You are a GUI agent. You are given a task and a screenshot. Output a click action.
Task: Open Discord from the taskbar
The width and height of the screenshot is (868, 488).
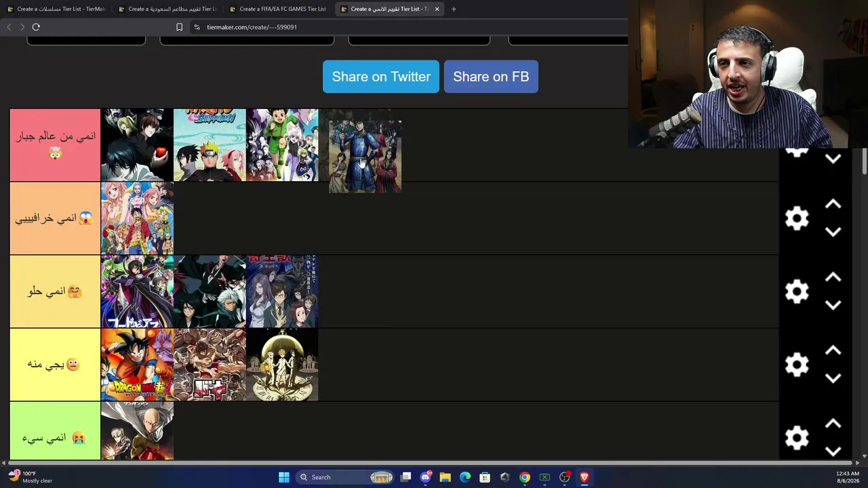pyautogui.click(x=426, y=477)
